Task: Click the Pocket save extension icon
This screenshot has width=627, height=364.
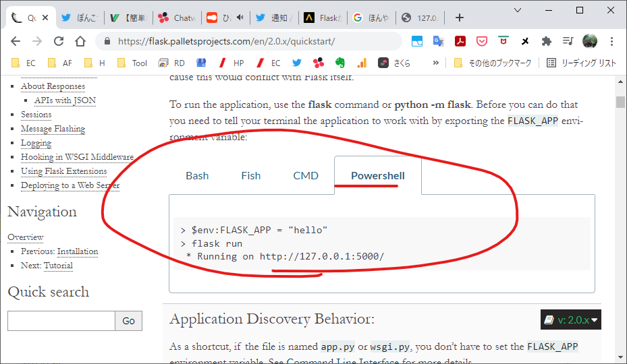Action: [x=482, y=41]
